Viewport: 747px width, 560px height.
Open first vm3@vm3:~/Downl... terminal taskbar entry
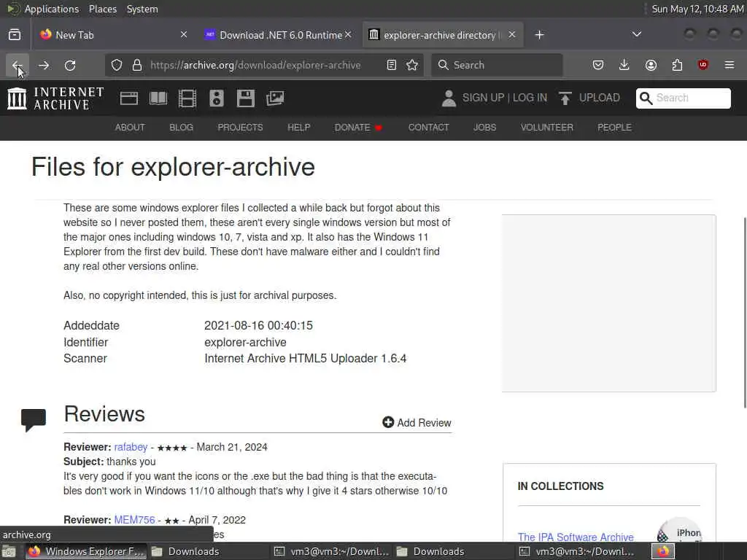(x=333, y=551)
